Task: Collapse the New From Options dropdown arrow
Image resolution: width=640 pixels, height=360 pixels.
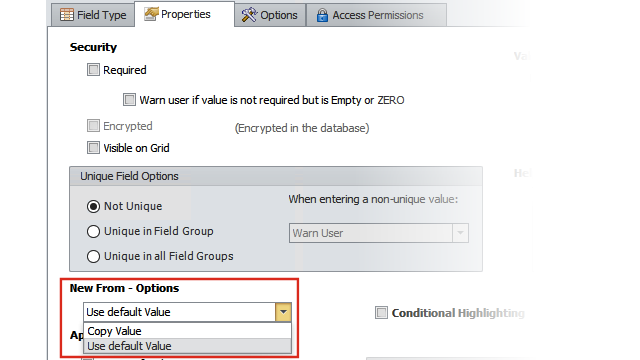Action: (283, 312)
